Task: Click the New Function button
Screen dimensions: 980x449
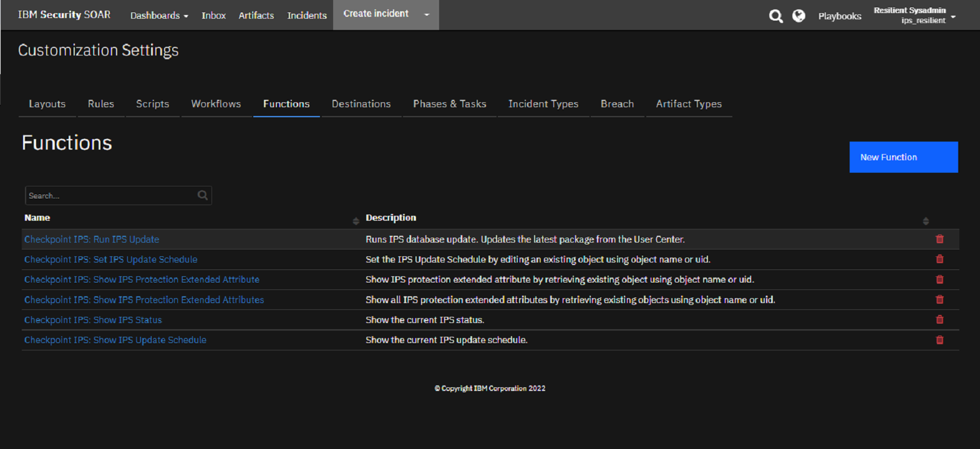Action: point(903,157)
